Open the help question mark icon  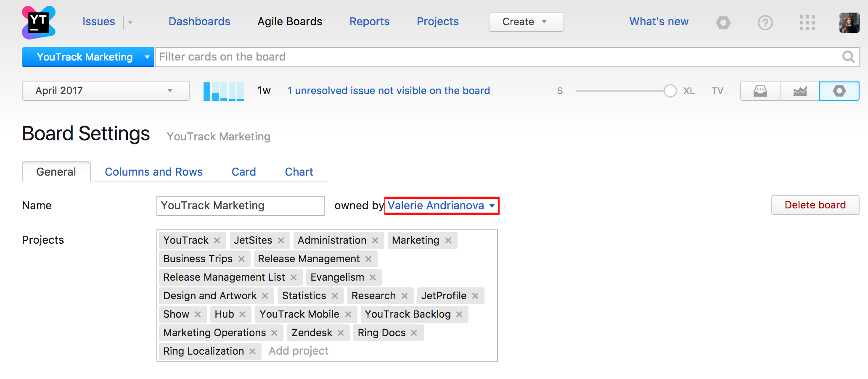(765, 22)
